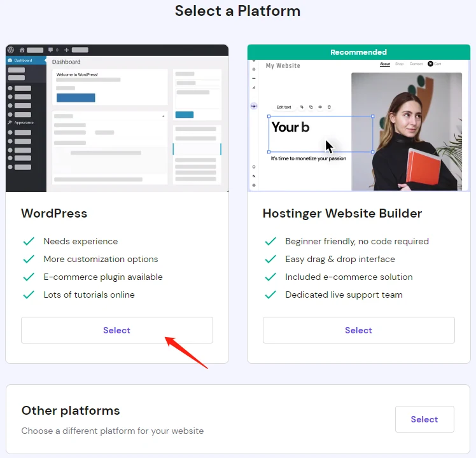Click checkmark beside More customization options
Screen dimensions: 476x458
(29, 259)
